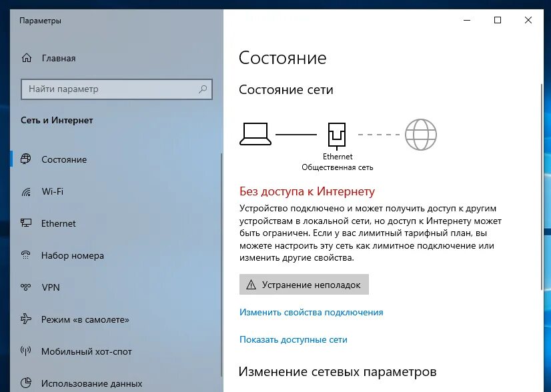Select Режим «в самолете» label
The image size is (551, 392).
[85, 319]
